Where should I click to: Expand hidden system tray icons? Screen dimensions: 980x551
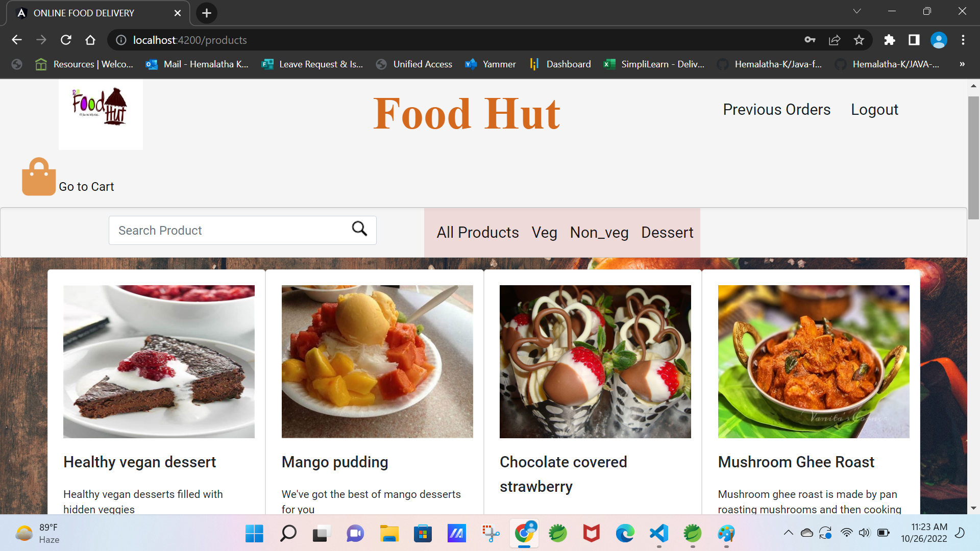point(788,533)
